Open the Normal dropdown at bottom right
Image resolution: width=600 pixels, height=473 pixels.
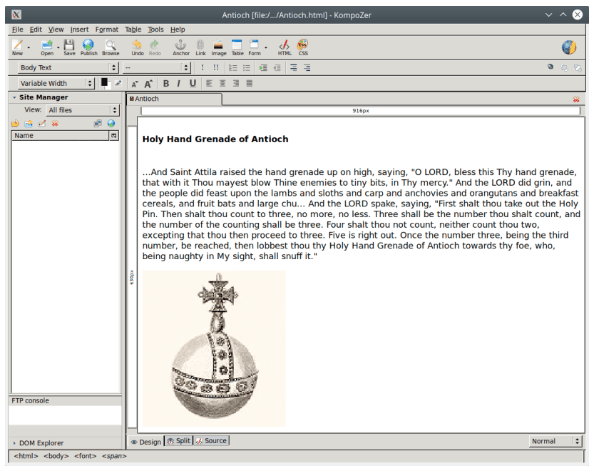pos(555,441)
